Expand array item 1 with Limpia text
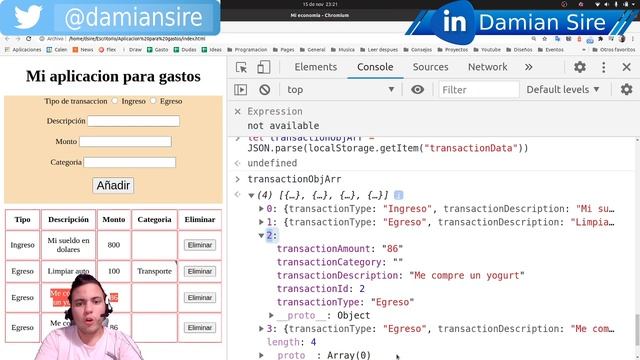640x360 pixels. [x=261, y=222]
